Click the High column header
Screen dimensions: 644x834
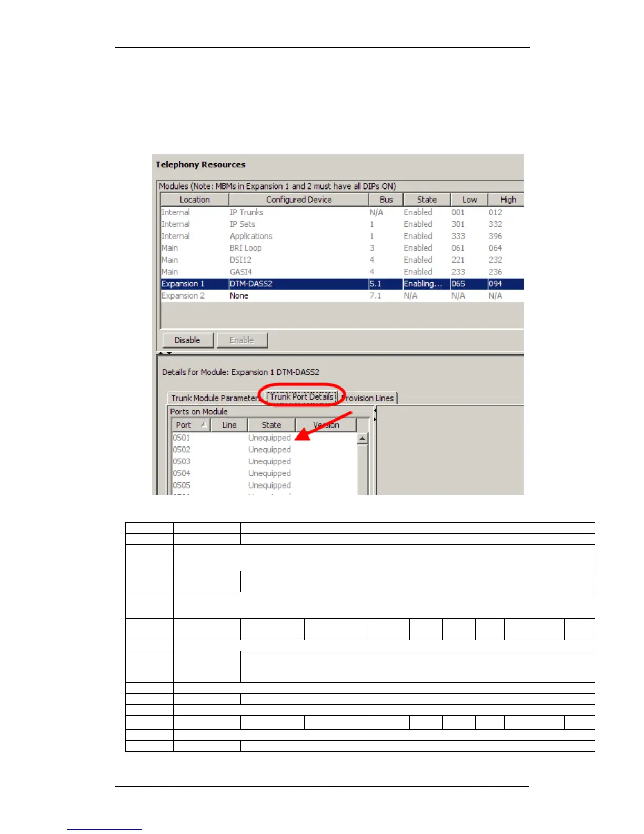[506, 200]
